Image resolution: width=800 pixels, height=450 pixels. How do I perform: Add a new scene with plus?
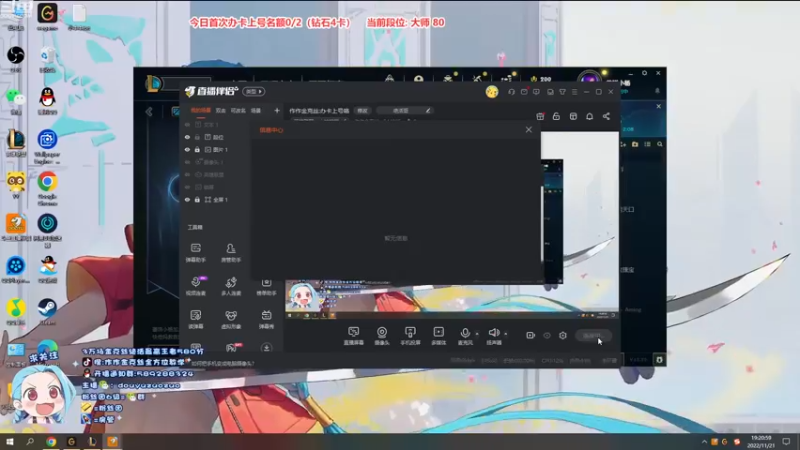point(277,111)
